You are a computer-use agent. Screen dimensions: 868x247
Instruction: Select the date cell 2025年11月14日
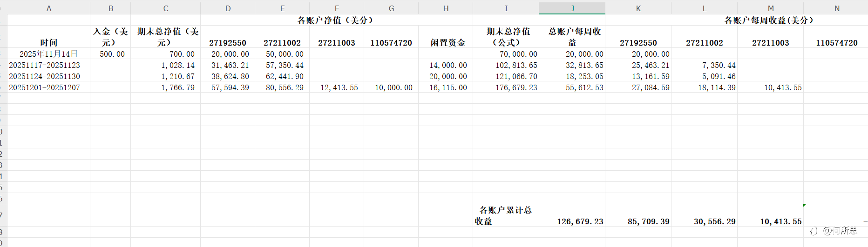pyautogui.click(x=49, y=53)
